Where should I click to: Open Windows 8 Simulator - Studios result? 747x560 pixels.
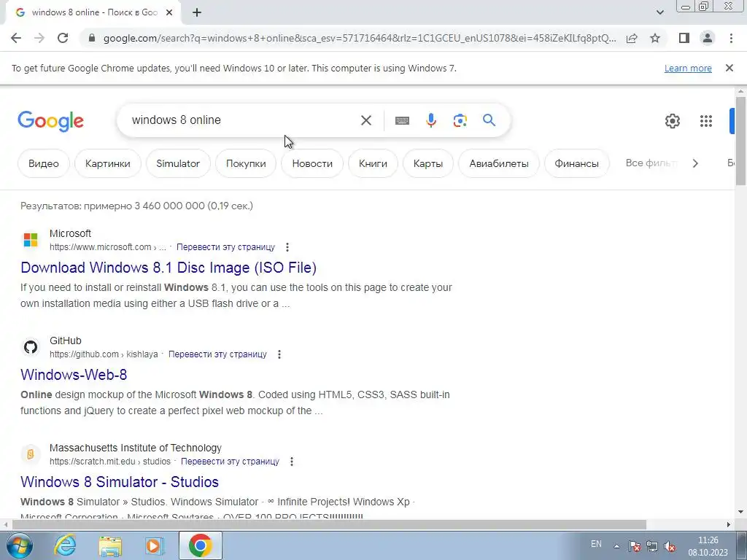click(120, 482)
